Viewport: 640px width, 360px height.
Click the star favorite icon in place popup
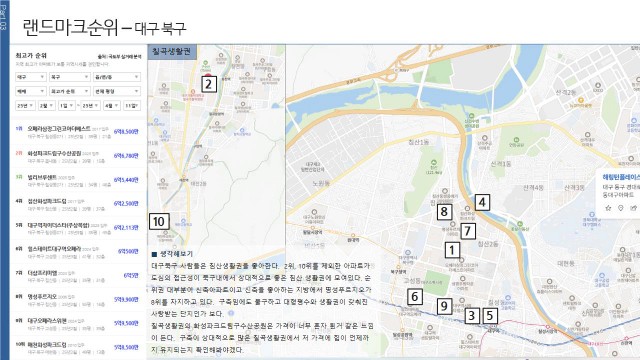(x=608, y=208)
